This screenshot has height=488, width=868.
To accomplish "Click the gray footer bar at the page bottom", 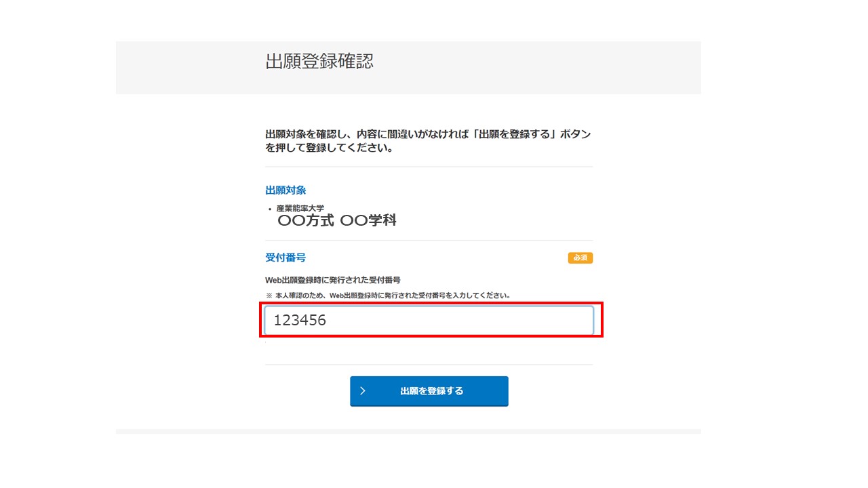I will click(x=408, y=431).
